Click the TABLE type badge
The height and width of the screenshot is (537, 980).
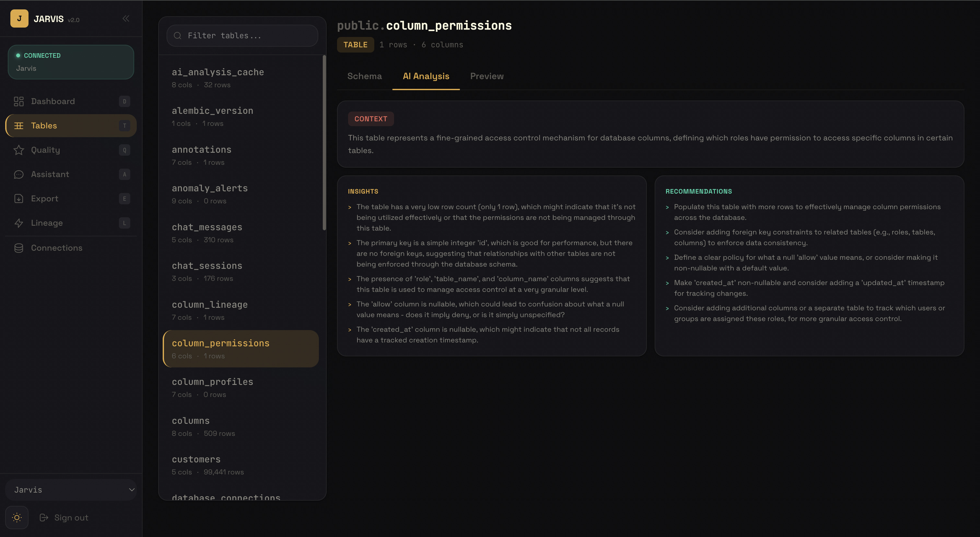pos(355,45)
